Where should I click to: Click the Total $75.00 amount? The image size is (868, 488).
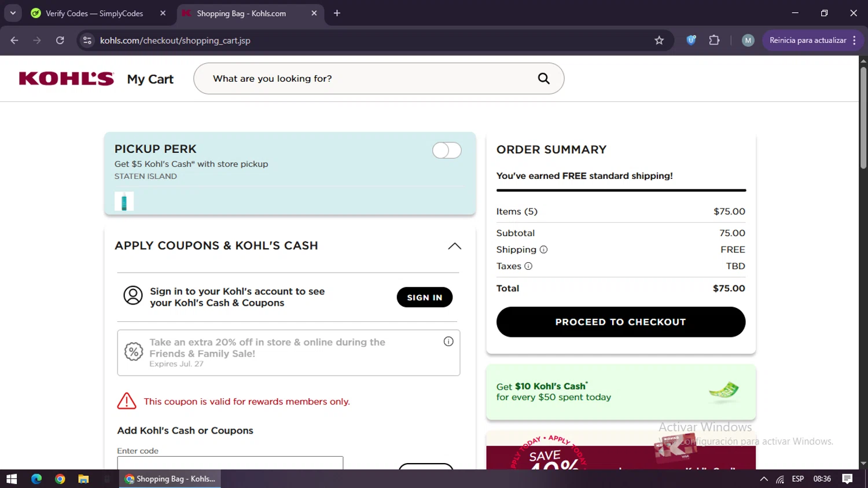(x=729, y=288)
